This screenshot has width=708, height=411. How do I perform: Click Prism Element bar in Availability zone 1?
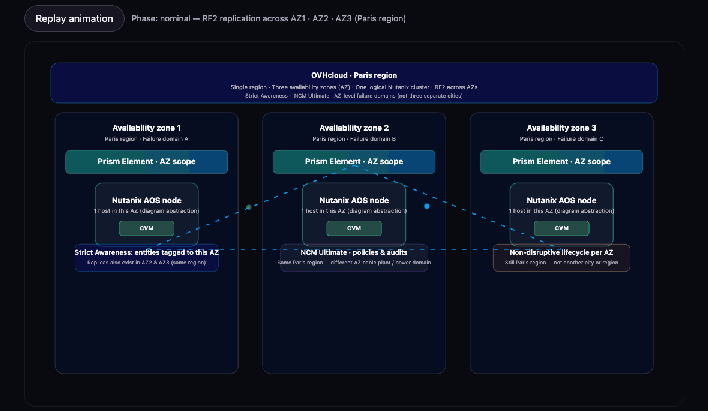click(x=146, y=162)
